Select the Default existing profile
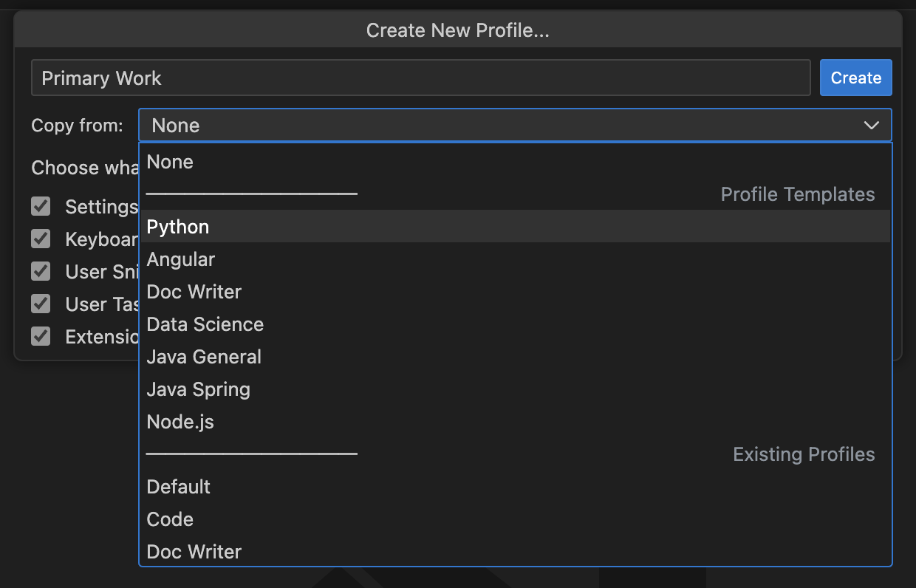916x588 pixels. pyautogui.click(x=178, y=487)
